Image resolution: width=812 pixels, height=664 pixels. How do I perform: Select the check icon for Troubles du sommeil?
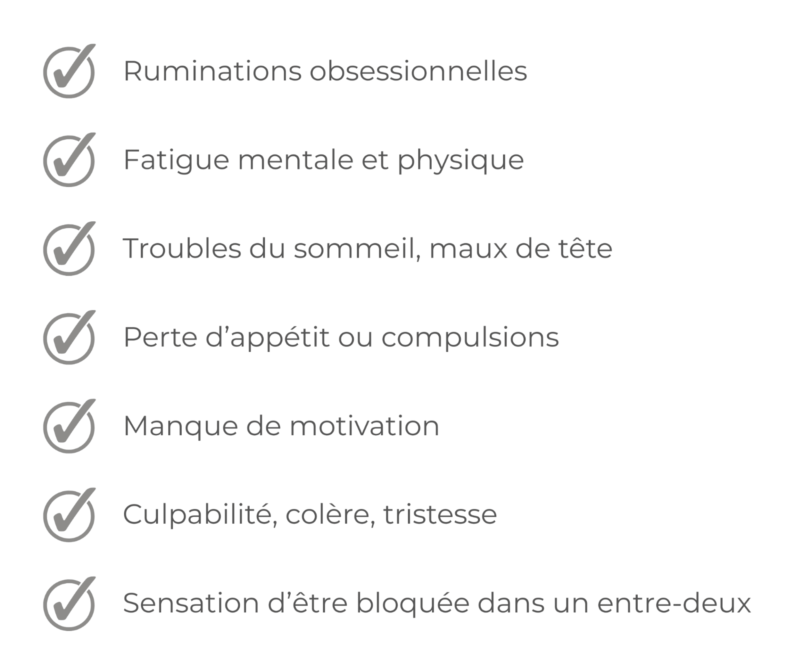69,249
